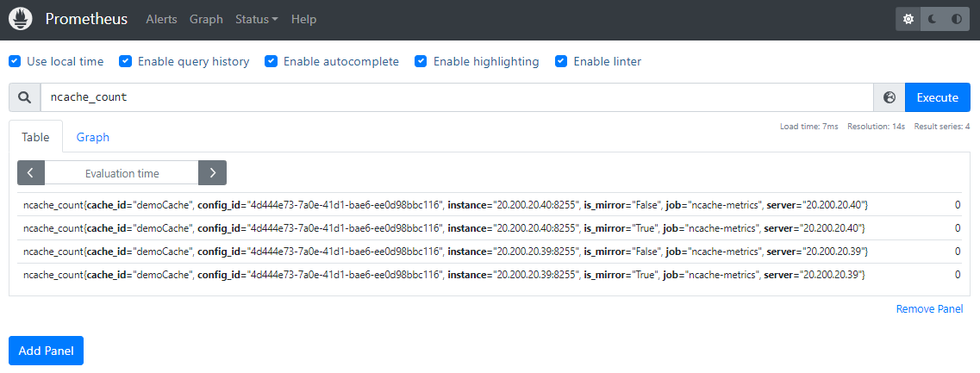
Task: Click the 'Result series: 4' text
Action: pos(942,127)
